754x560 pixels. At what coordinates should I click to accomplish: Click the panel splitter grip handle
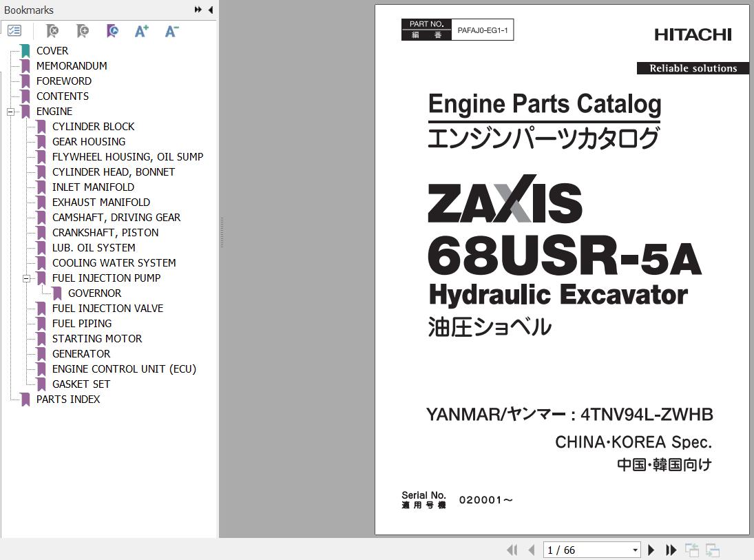222,232
